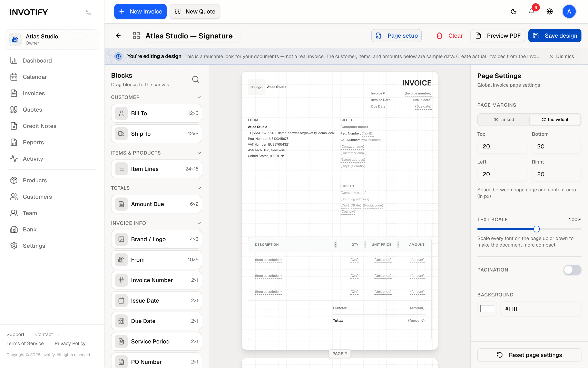Edit the Top margin field

502,147
